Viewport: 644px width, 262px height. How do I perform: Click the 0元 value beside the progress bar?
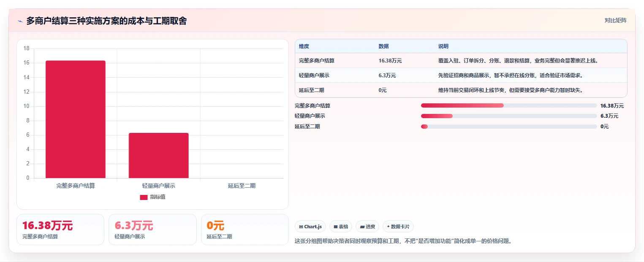click(605, 127)
